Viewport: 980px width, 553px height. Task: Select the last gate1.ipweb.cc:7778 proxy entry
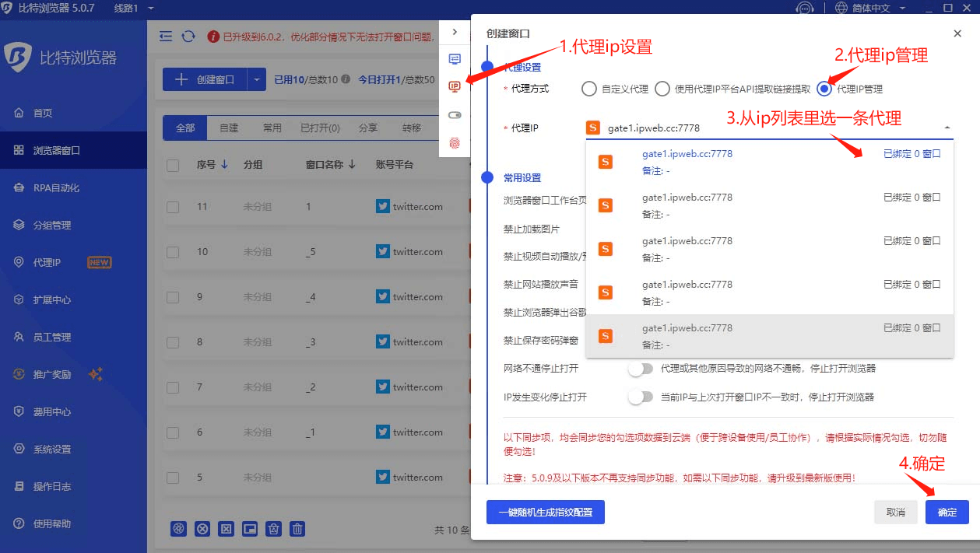coord(769,336)
